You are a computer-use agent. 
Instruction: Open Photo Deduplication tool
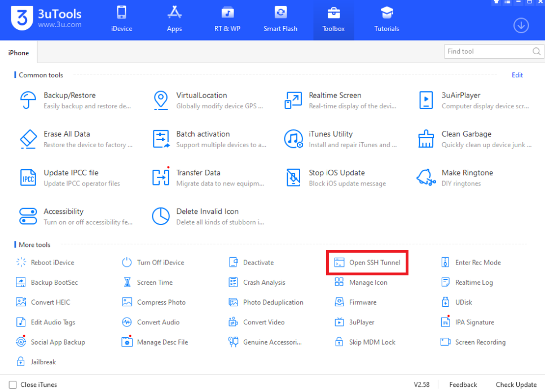point(266,302)
